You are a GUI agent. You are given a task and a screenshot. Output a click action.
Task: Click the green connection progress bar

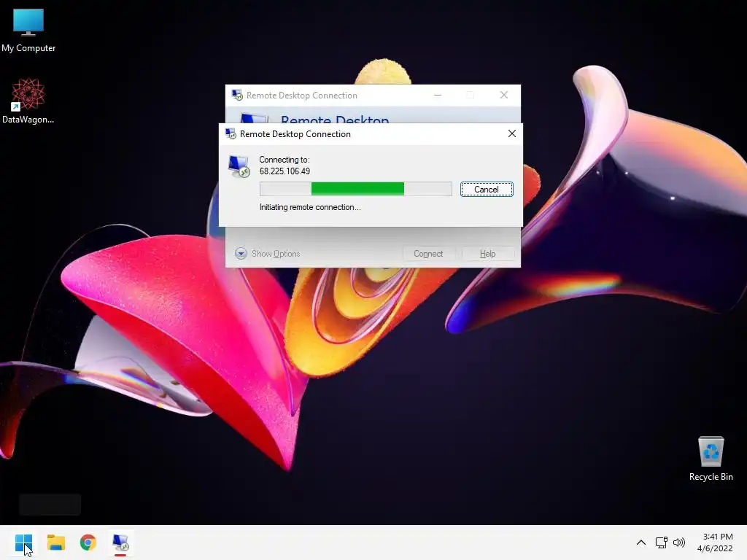point(355,189)
